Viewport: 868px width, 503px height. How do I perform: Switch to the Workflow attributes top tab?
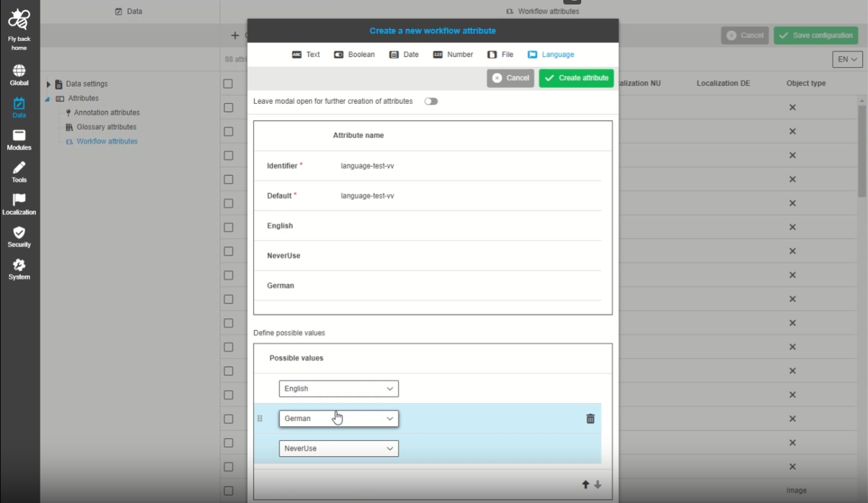[543, 12]
